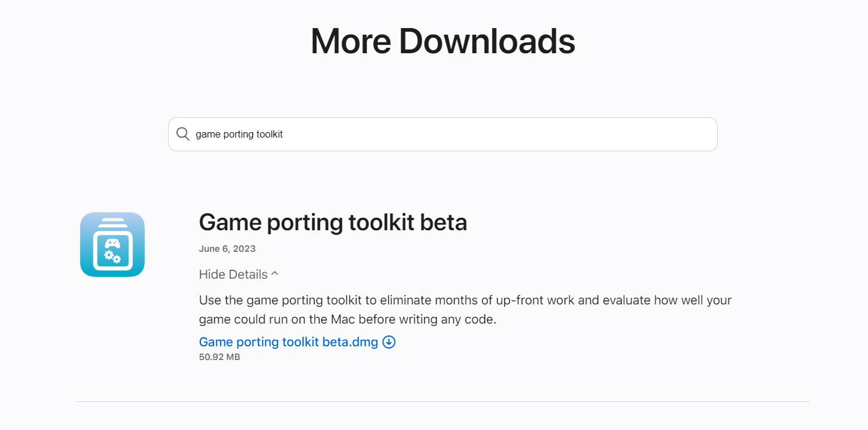Click the search glass inside the search bar
Screen dimensions: 868x430
tap(182, 134)
